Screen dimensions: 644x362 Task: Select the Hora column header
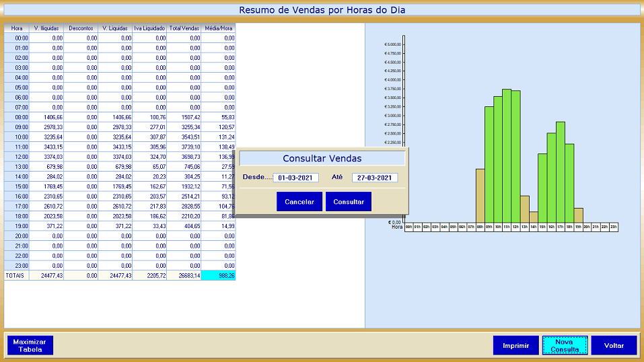pyautogui.click(x=17, y=28)
